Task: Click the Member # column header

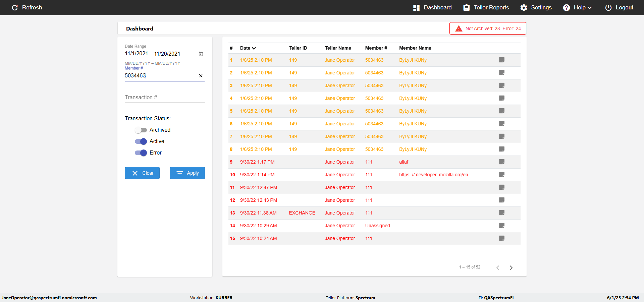Action: [x=376, y=48]
